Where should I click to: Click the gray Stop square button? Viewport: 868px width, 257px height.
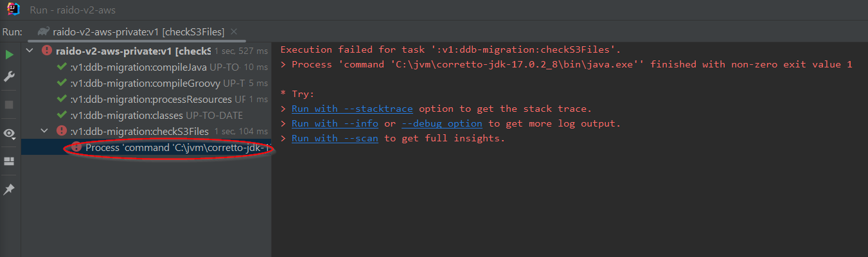pos(10,105)
